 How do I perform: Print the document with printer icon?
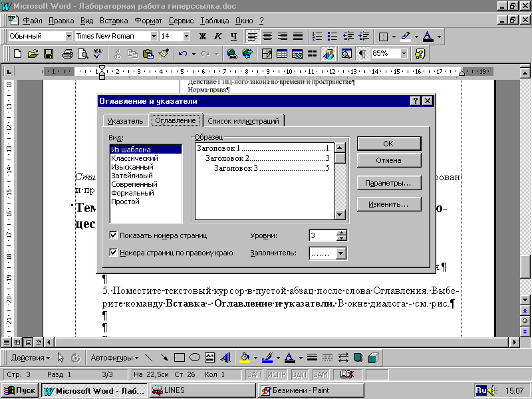click(68, 54)
